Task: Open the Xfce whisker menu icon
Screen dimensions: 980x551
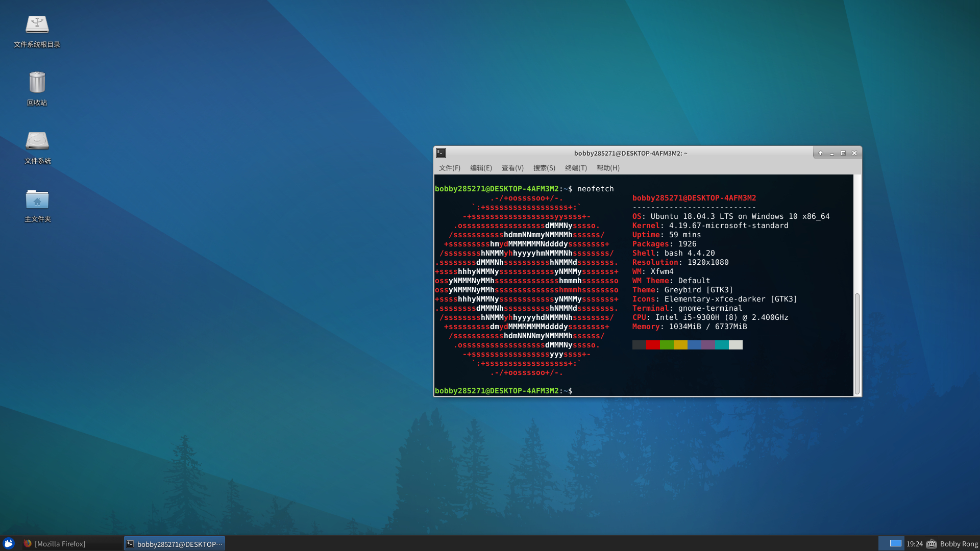Action: 8,543
